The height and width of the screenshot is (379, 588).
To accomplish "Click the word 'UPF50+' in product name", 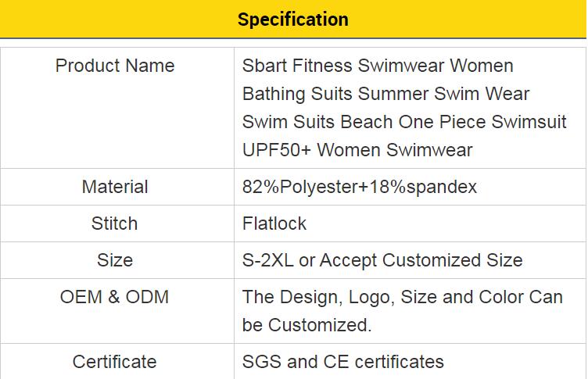I will 277,150.
